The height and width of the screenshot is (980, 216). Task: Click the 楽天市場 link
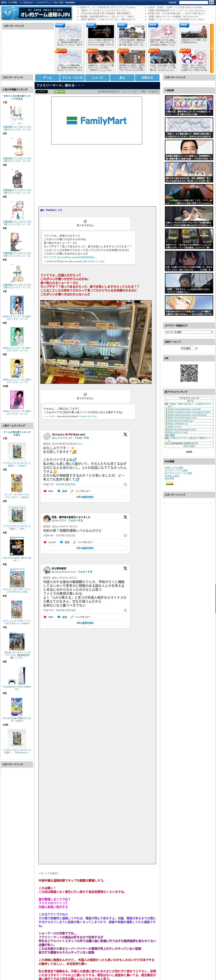169,479
